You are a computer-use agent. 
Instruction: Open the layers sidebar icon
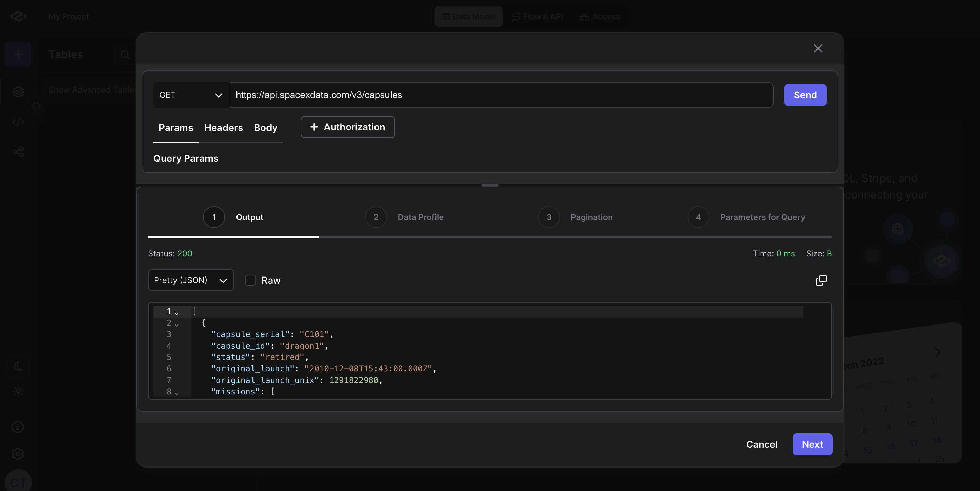click(18, 92)
